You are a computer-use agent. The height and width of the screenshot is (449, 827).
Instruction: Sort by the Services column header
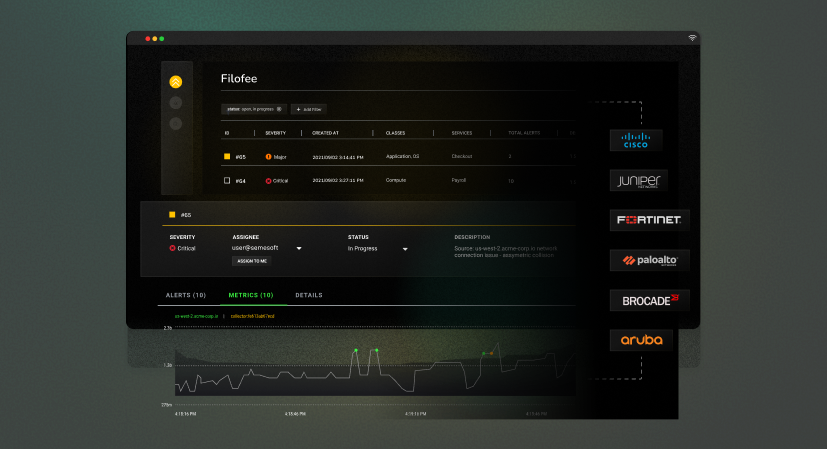pos(461,133)
